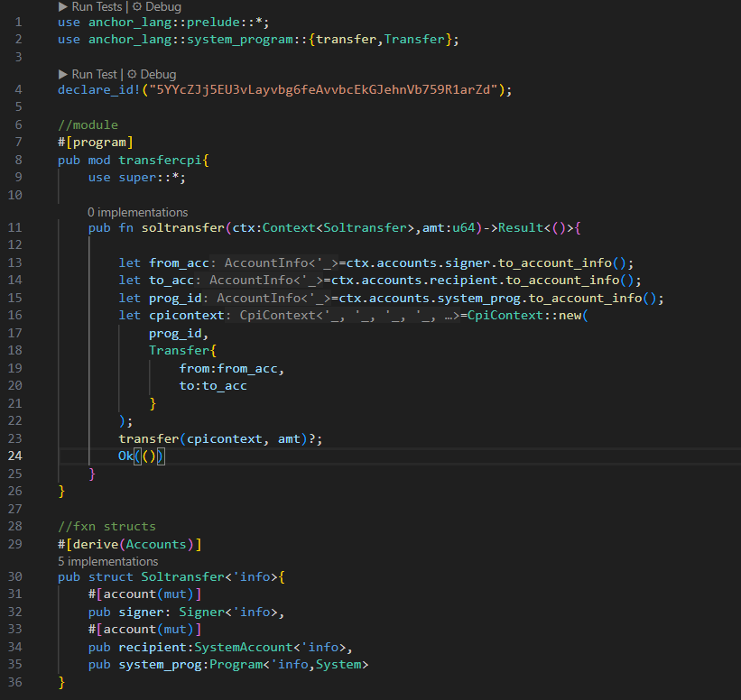Open '5 implementations' code lens
This screenshot has height=700, width=741.
(x=107, y=561)
